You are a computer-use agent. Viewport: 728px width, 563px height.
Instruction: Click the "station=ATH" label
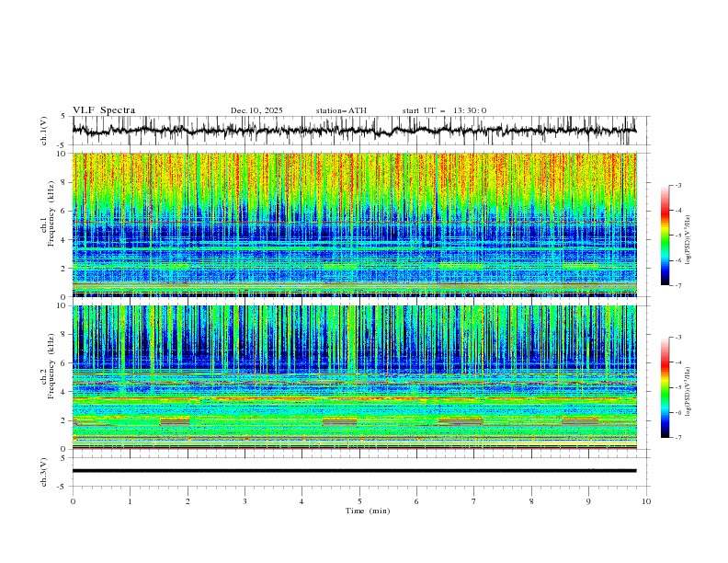(x=341, y=110)
